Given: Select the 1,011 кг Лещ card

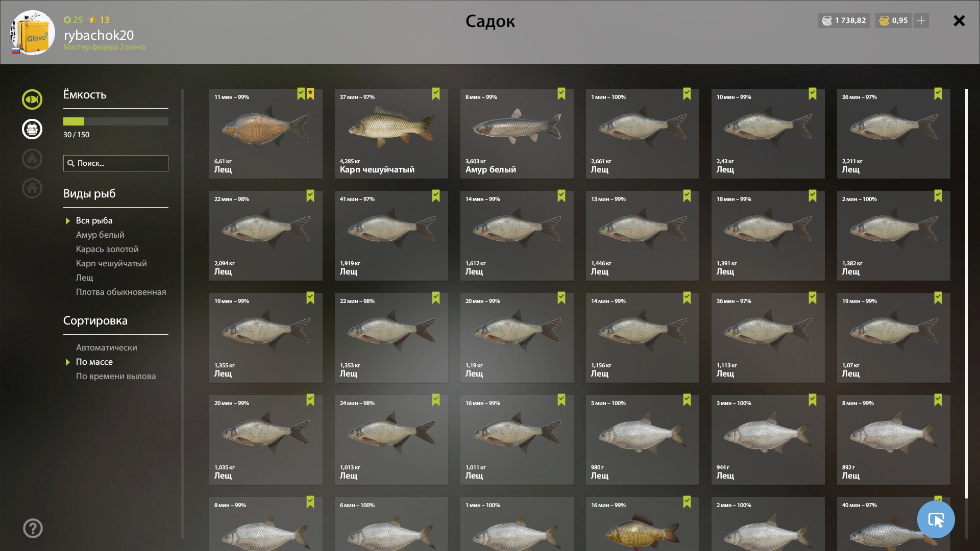Looking at the screenshot, I should coord(517,440).
